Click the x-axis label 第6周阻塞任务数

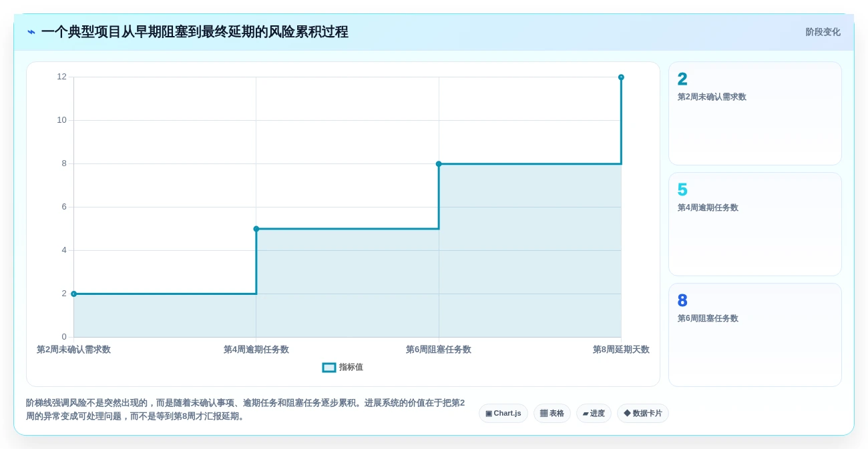click(439, 350)
